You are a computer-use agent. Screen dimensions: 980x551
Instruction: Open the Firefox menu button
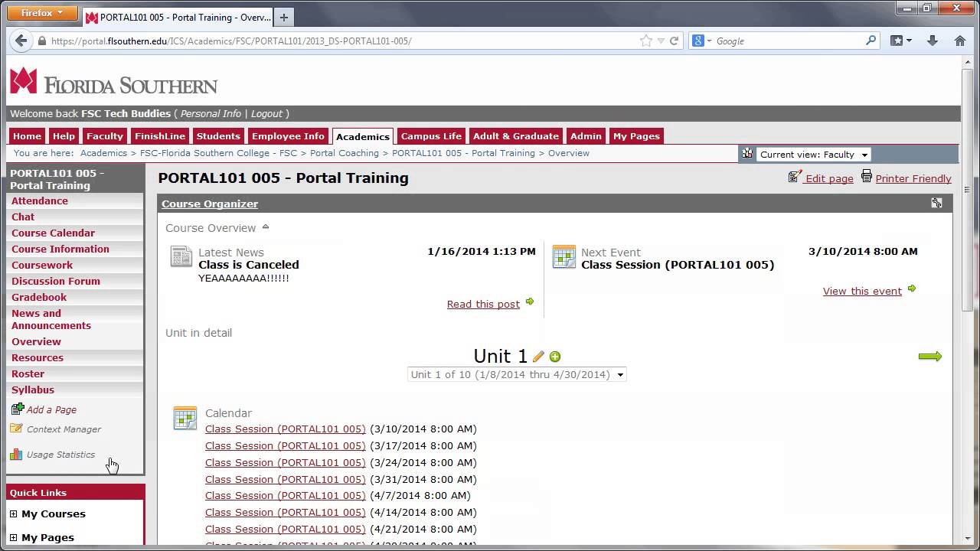[44, 12]
